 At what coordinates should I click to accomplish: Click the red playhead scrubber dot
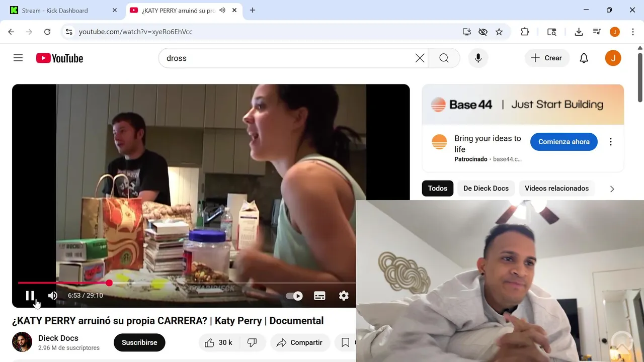[109, 283]
